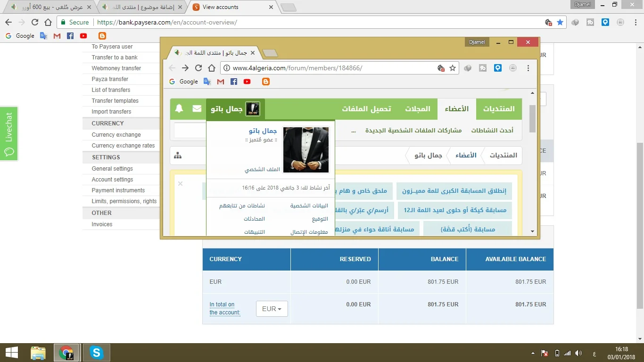Viewport: 644px width, 362px height.
Task: Click the Livechat side button
Action: [9, 133]
